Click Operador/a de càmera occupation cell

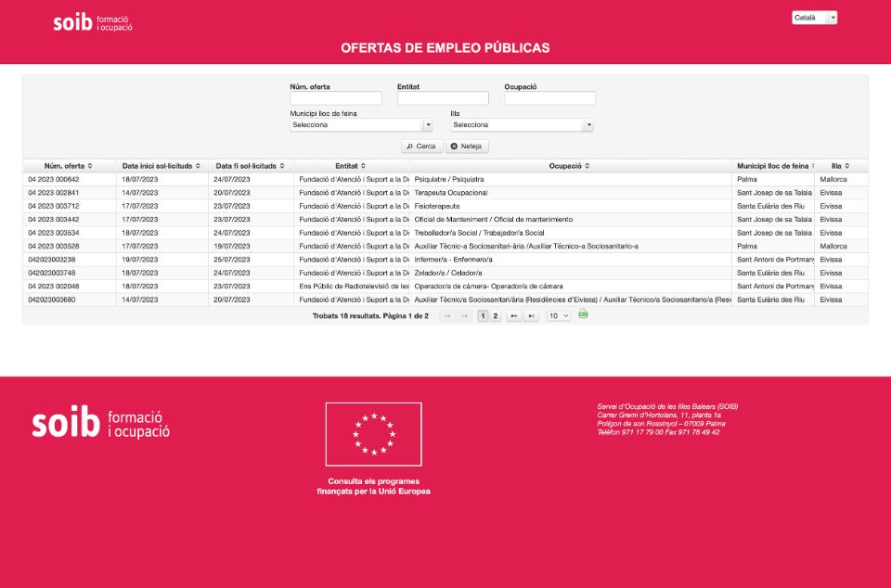tap(570, 287)
